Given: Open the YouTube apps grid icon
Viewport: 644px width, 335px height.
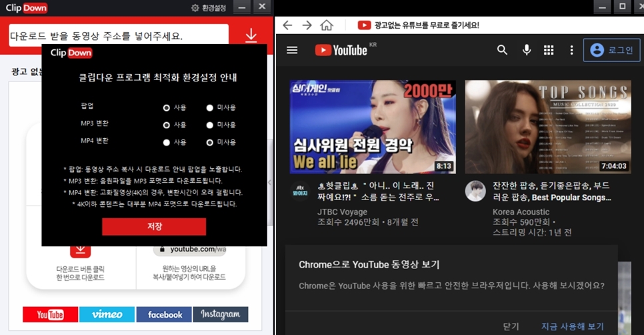Looking at the screenshot, I should point(549,50).
